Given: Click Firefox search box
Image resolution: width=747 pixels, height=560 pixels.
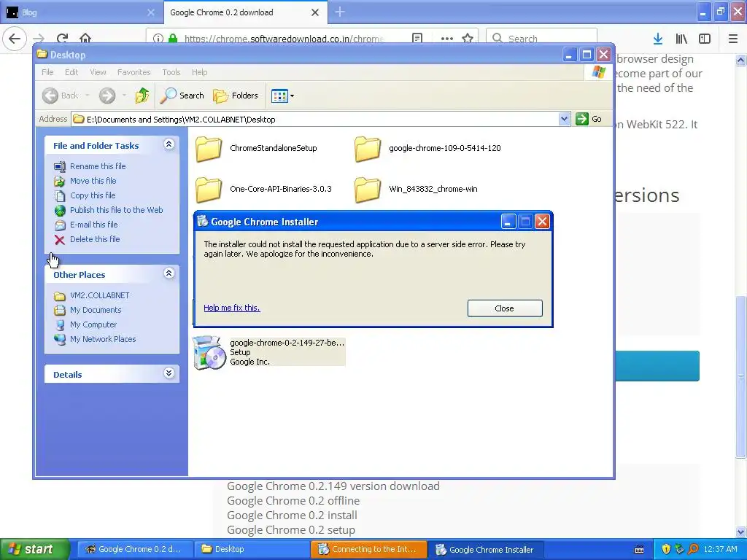Looking at the screenshot, I should click(x=542, y=39).
